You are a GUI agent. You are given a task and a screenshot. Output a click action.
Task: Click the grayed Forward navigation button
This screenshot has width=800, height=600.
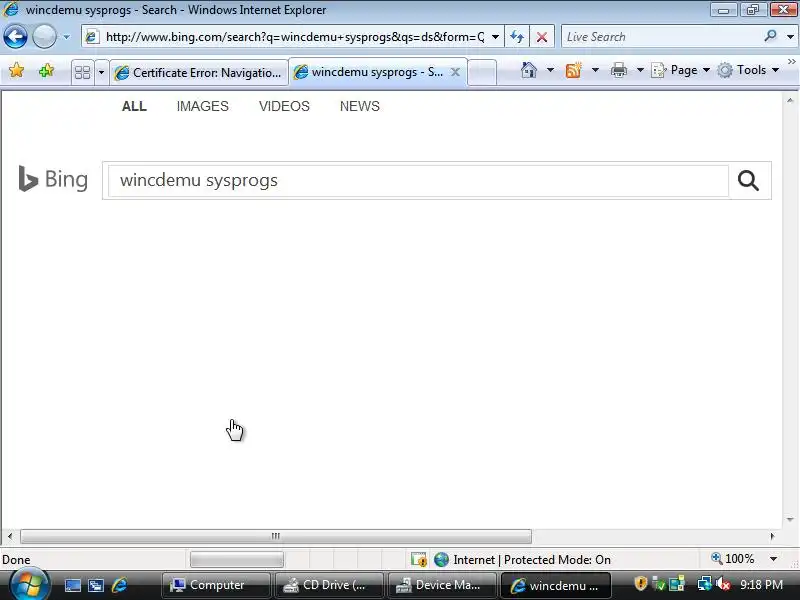pos(44,37)
